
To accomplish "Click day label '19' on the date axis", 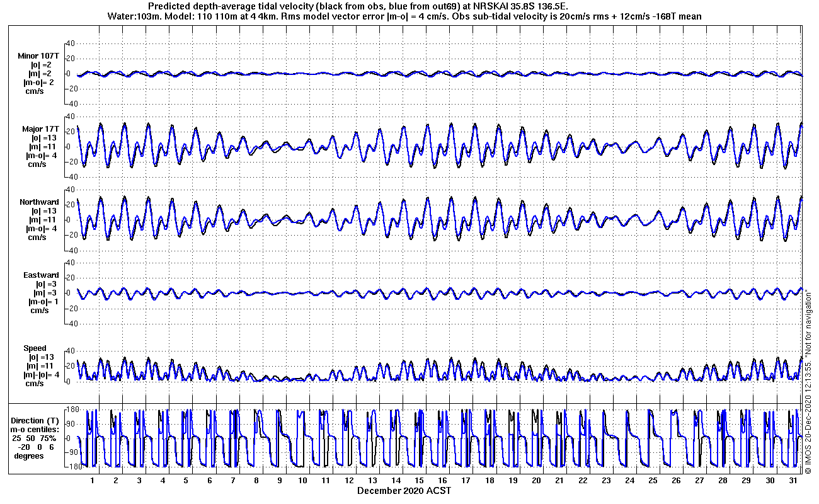I will pos(513,480).
